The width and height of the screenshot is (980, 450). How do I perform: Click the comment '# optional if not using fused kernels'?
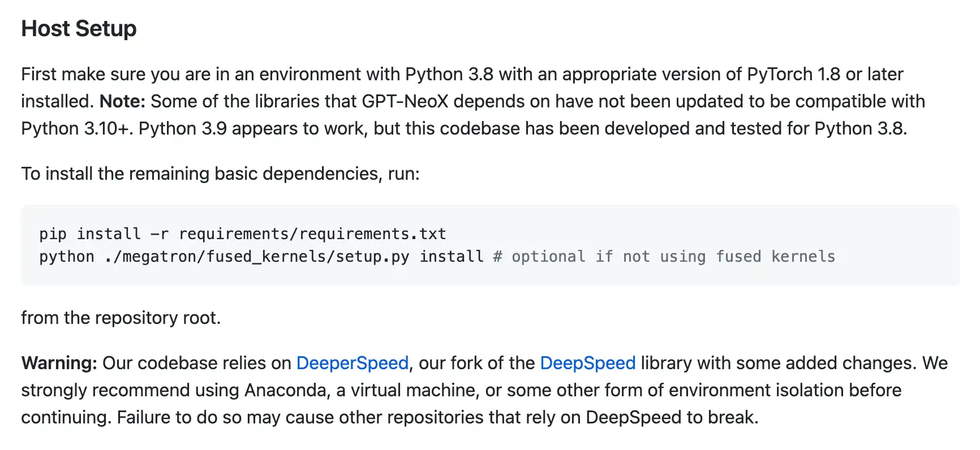tap(664, 257)
